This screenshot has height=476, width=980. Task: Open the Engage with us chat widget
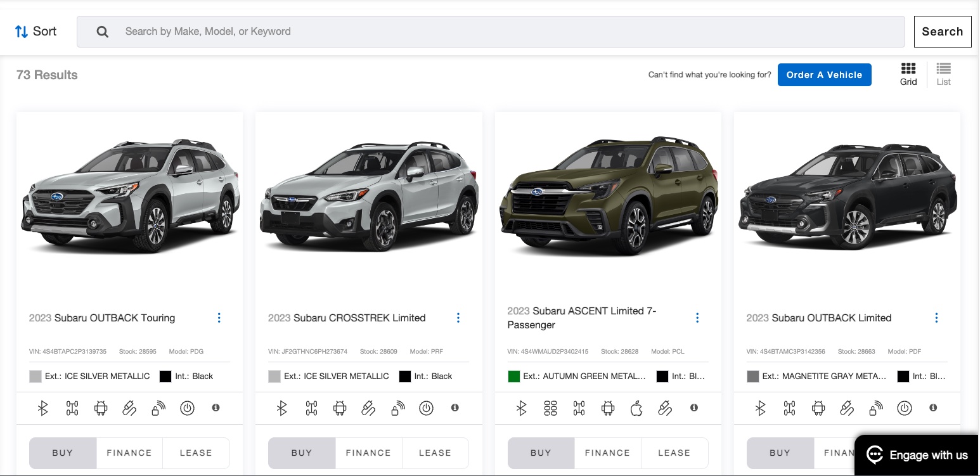coord(917,454)
